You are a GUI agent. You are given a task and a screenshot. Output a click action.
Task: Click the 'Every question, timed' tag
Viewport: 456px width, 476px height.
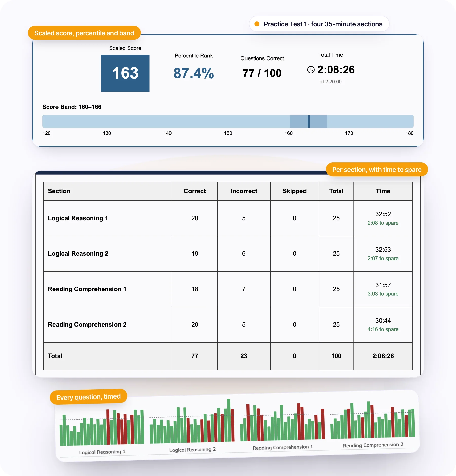[88, 397]
